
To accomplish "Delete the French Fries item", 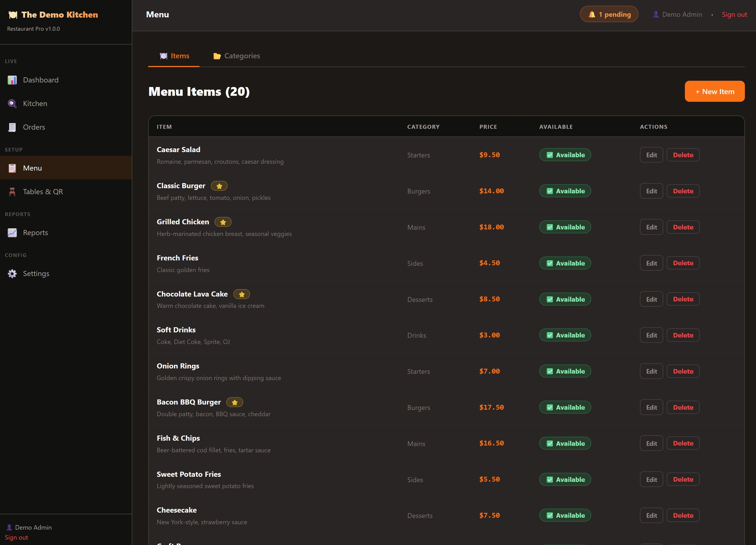I will pyautogui.click(x=683, y=263).
